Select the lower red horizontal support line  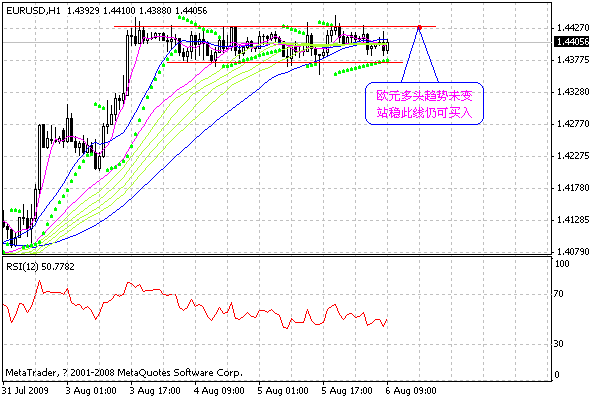coord(285,62)
